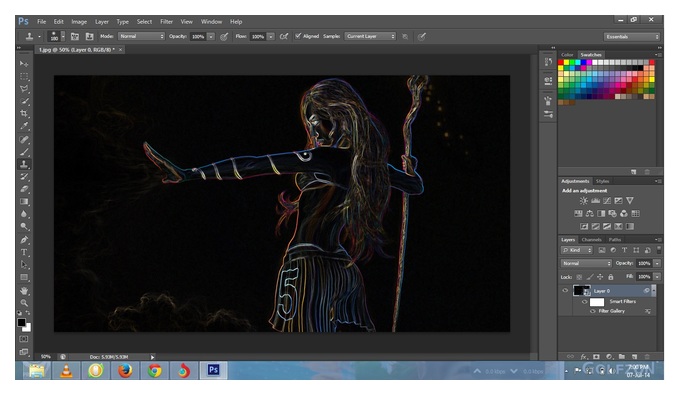Screen dimensions: 680x395
Task: Select the Rectangular Marquee tool
Action: coord(24,76)
